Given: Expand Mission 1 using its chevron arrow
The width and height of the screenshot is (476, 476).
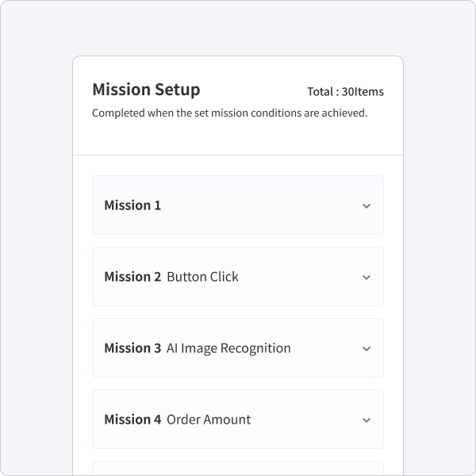Looking at the screenshot, I should 367,205.
